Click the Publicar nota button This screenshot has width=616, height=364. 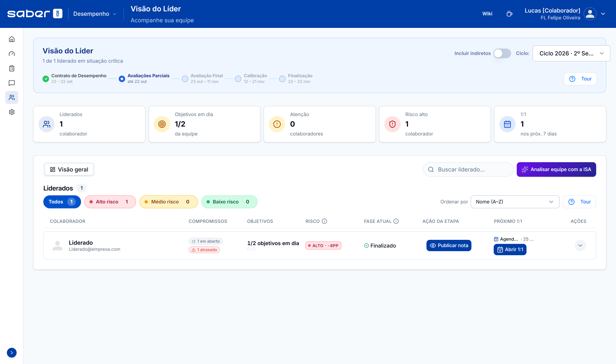coord(449,245)
